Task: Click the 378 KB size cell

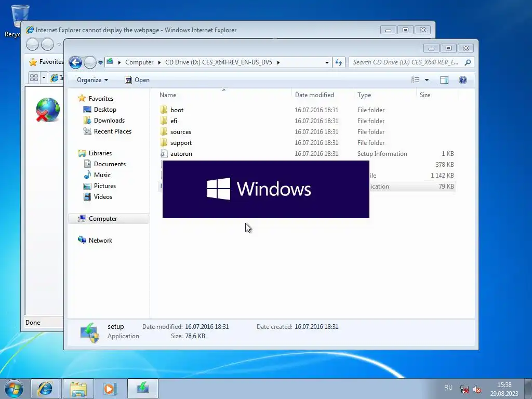Action: click(445, 165)
